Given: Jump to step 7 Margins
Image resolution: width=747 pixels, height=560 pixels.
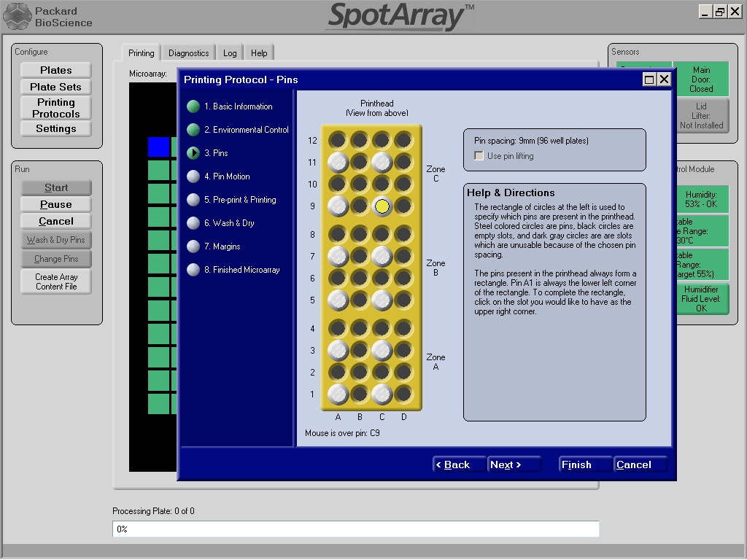Looking at the screenshot, I should 222,246.
